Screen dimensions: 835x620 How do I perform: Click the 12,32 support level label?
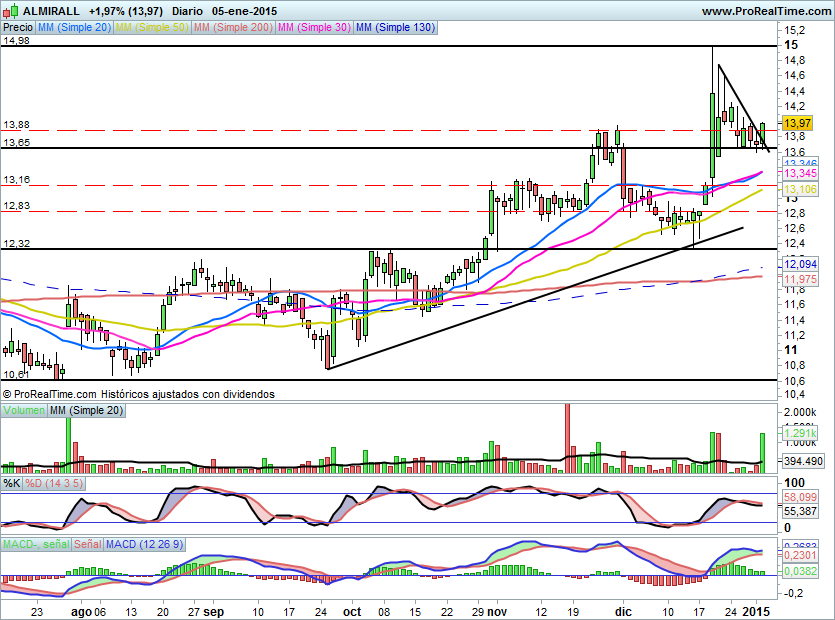coord(17,244)
